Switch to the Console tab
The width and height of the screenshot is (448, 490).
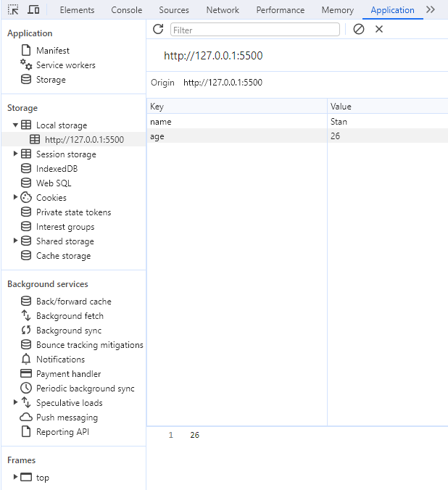[127, 10]
